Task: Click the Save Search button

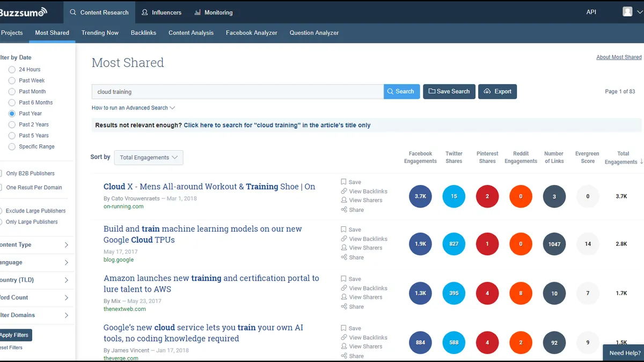Action: pos(449,92)
